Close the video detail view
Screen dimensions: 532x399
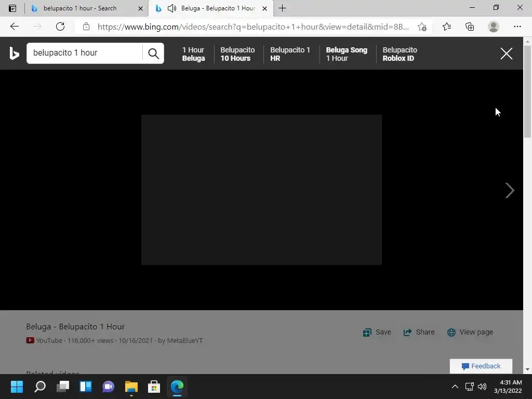pyautogui.click(x=506, y=54)
